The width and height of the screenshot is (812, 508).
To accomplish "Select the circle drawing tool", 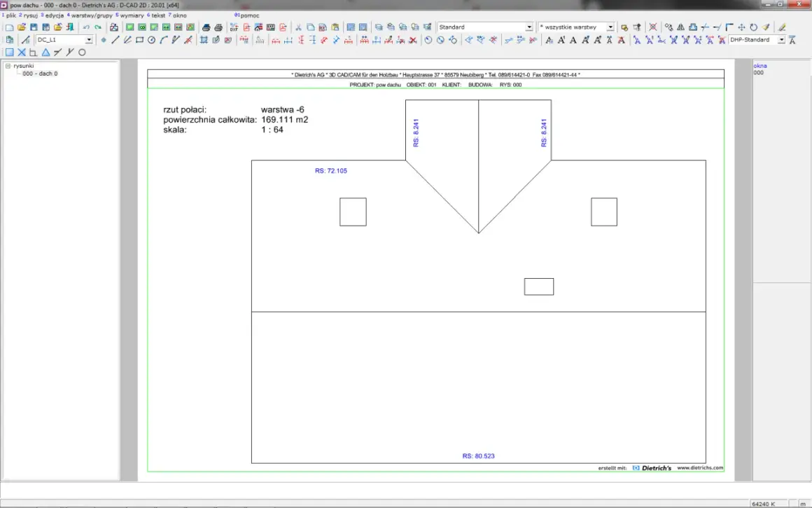I will pos(151,40).
